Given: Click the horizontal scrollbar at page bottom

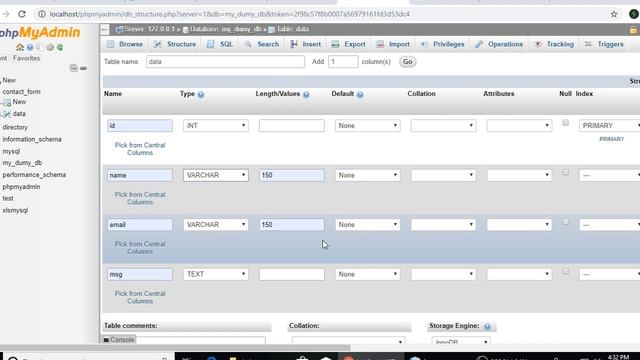Looking at the screenshot, I should tap(176, 348).
